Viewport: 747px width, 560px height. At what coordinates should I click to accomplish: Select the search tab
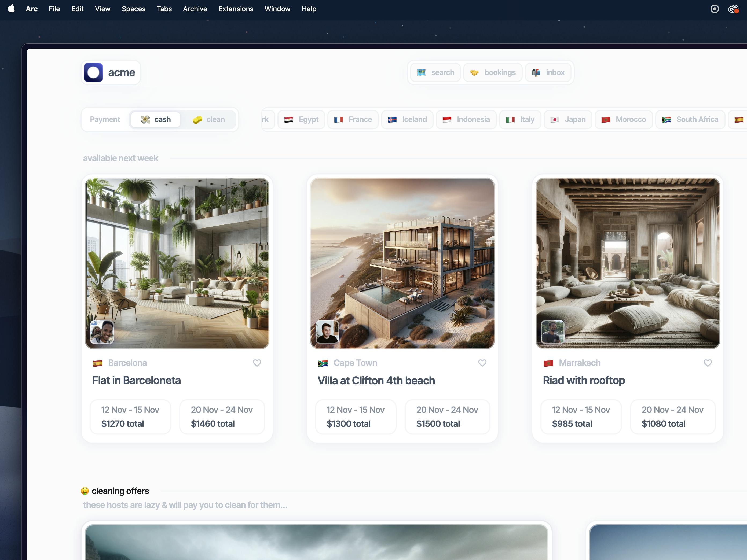[435, 72]
